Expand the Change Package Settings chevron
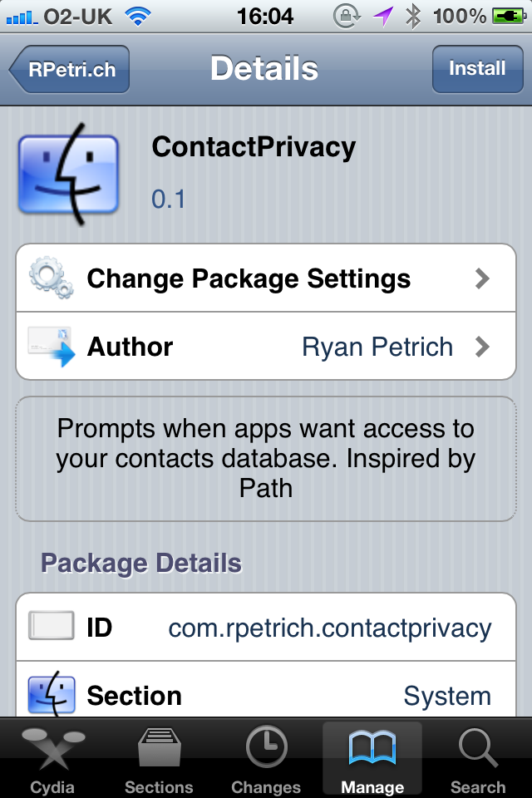The image size is (532, 798). pyautogui.click(x=482, y=278)
